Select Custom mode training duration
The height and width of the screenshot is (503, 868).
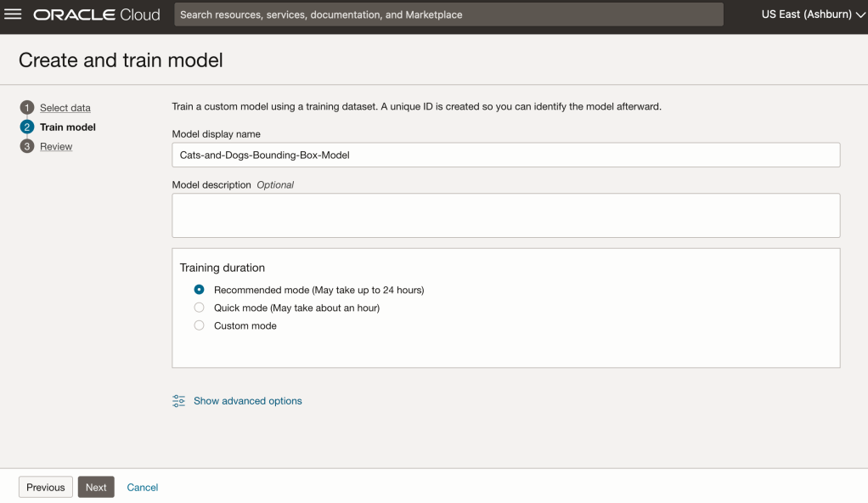[x=200, y=325]
